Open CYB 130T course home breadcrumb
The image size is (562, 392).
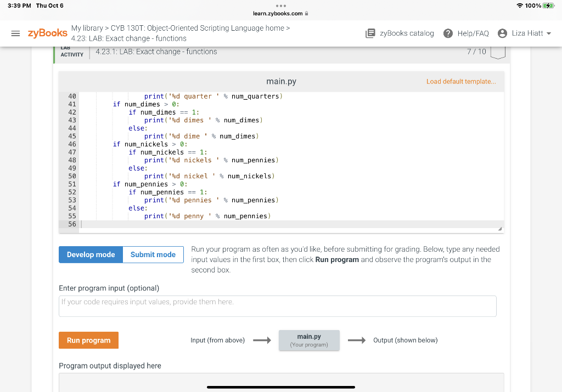coord(198,28)
